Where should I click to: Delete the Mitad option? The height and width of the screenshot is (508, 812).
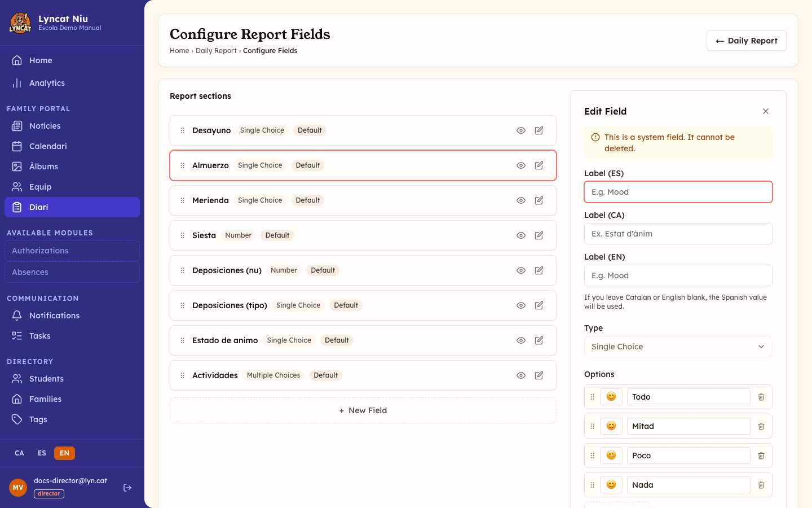click(761, 426)
